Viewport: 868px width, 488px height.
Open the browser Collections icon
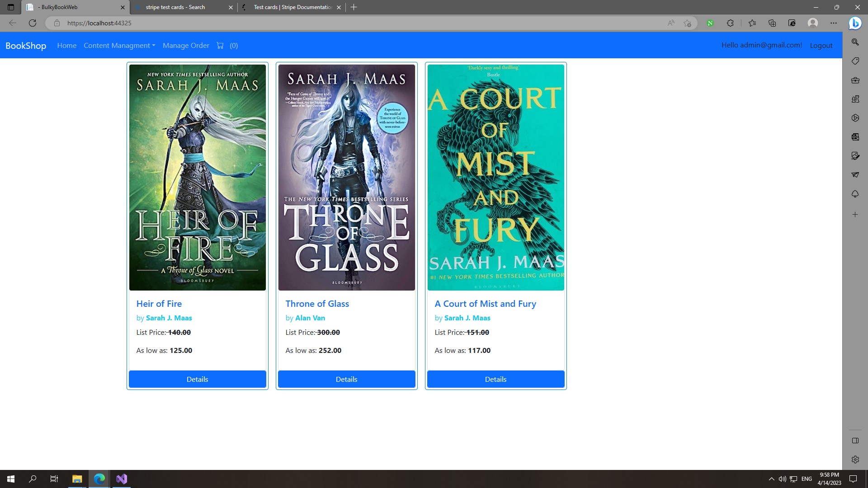coord(772,23)
